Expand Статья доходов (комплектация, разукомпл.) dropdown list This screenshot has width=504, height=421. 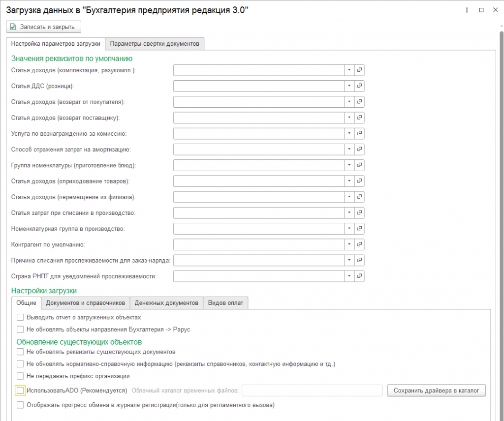(x=349, y=70)
